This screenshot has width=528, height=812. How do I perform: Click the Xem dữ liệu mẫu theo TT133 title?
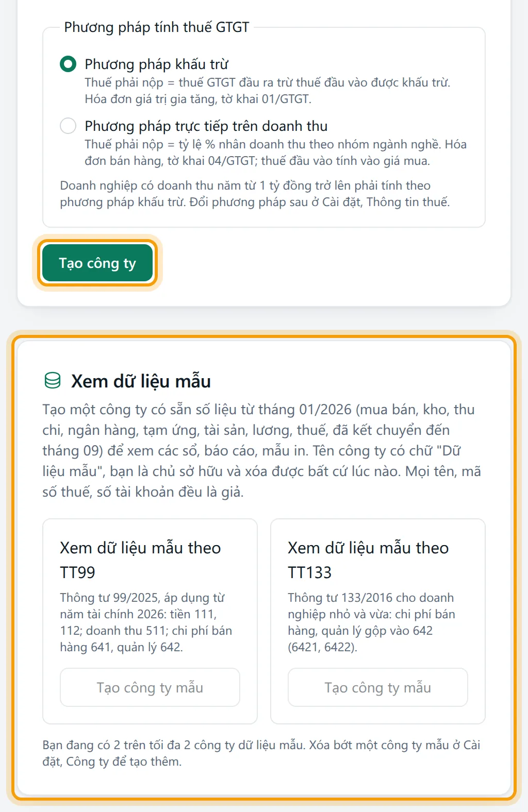[368, 560]
